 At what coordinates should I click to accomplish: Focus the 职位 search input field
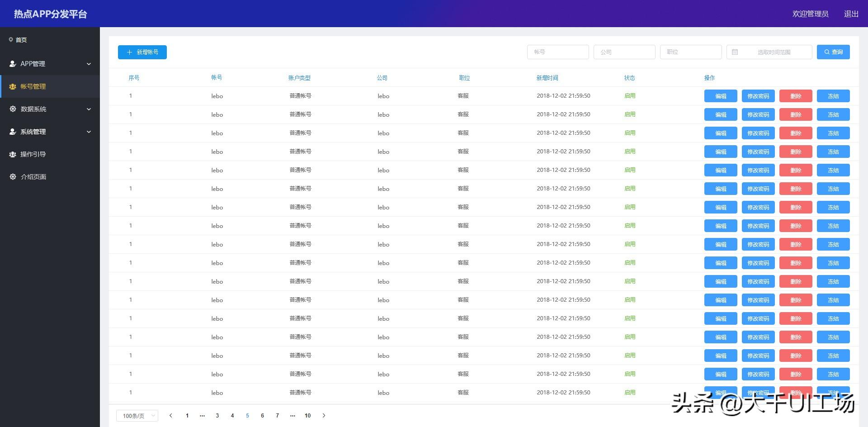pyautogui.click(x=691, y=52)
